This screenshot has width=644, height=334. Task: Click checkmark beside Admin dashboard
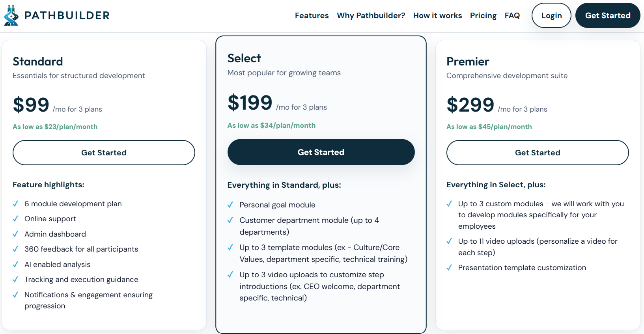tap(15, 234)
